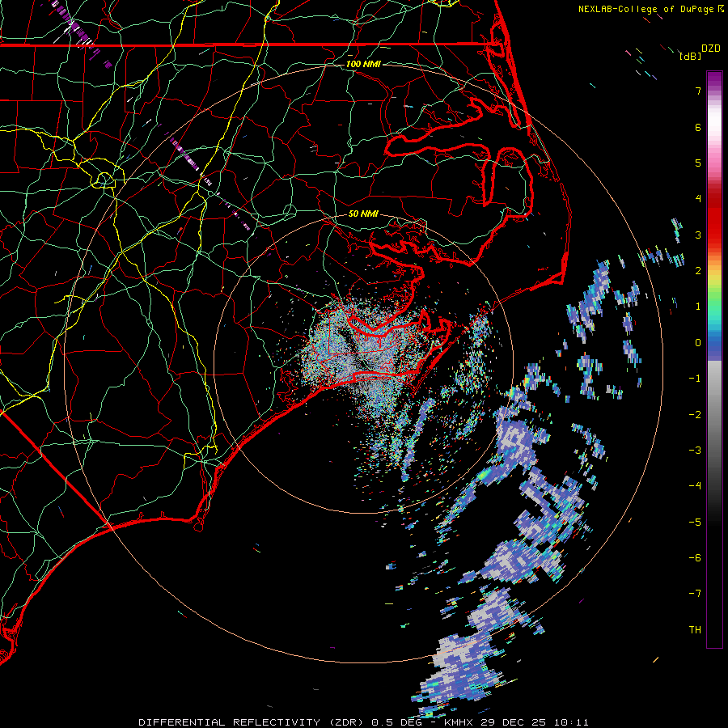The height and width of the screenshot is (728, 728).
Task: Click the -2 value on the color scale
Action: [695, 414]
